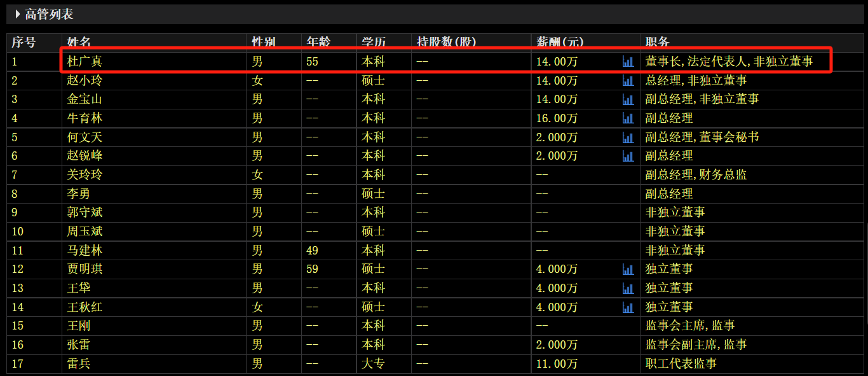The width and height of the screenshot is (868, 376).
Task: Select the name 何文天
Action: (85, 137)
